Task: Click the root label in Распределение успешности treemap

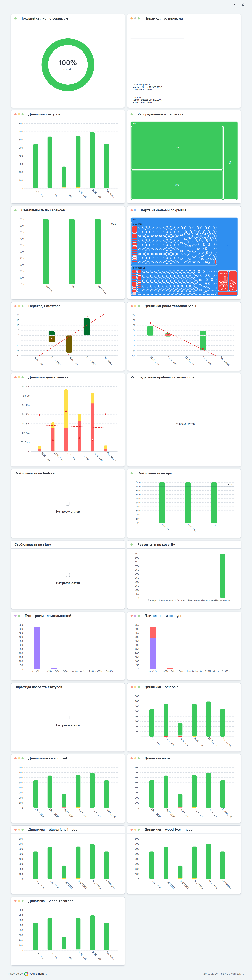Action: point(134,124)
